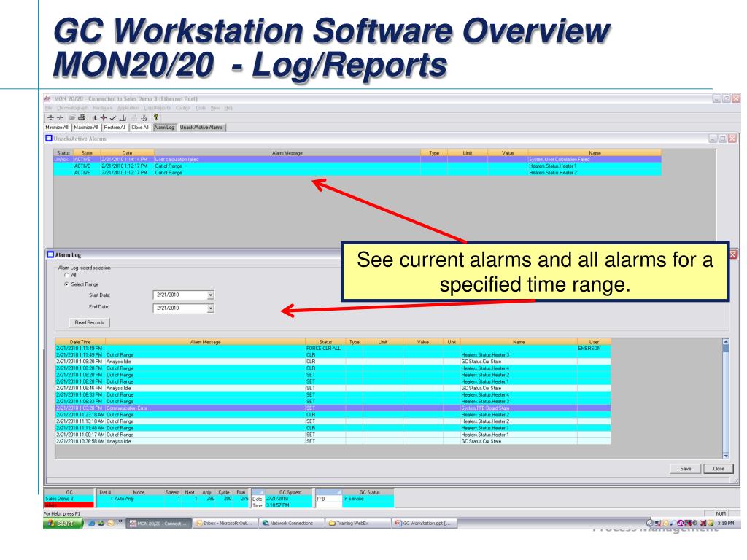Click the Sales Demo 3 GC status cell
This screenshot has height=560, width=747.
(69, 499)
